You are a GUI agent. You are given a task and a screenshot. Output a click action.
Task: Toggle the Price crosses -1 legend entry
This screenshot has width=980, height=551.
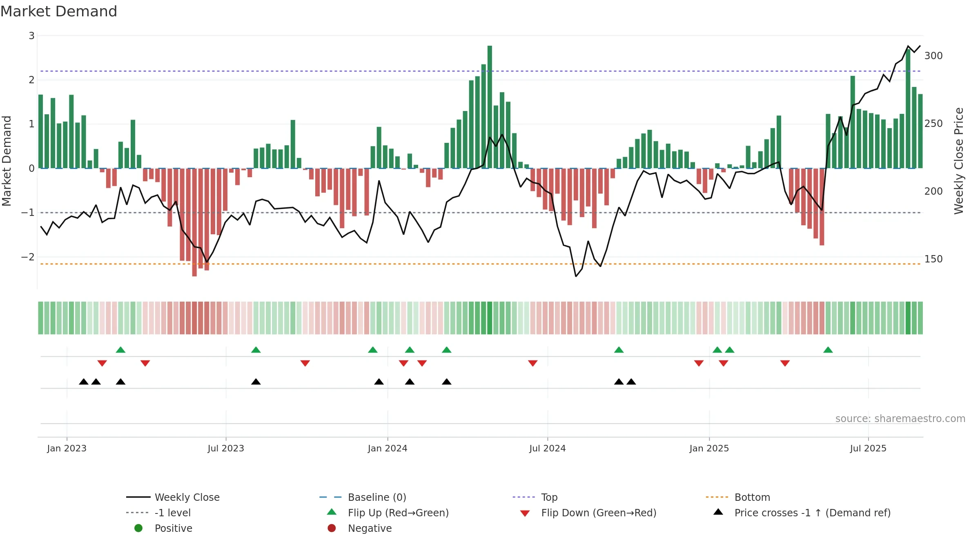pyautogui.click(x=802, y=513)
